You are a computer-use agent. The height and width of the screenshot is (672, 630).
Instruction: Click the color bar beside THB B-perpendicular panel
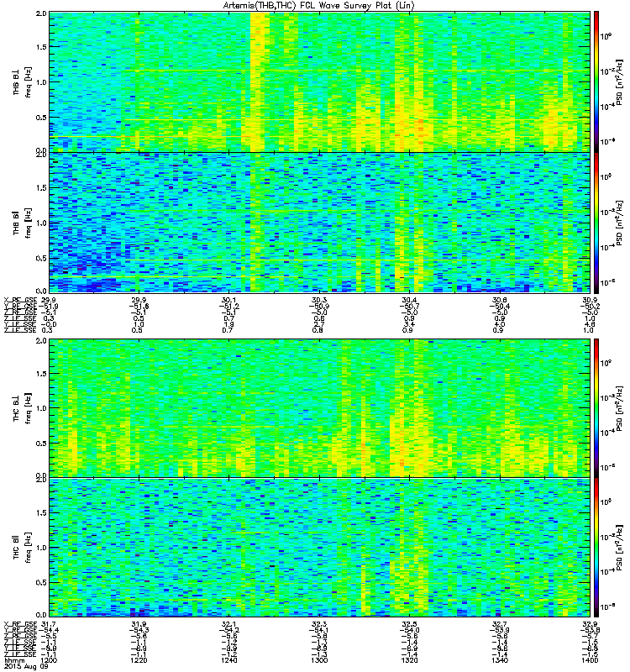(596, 81)
